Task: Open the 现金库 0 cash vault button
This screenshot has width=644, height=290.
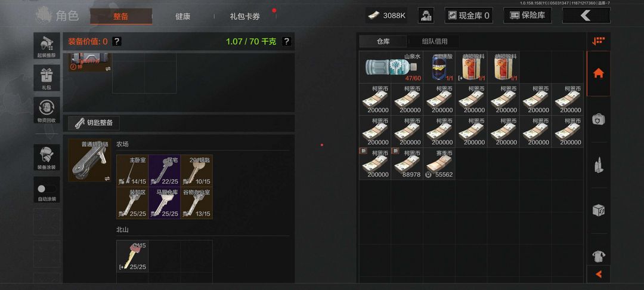Action: 469,16
